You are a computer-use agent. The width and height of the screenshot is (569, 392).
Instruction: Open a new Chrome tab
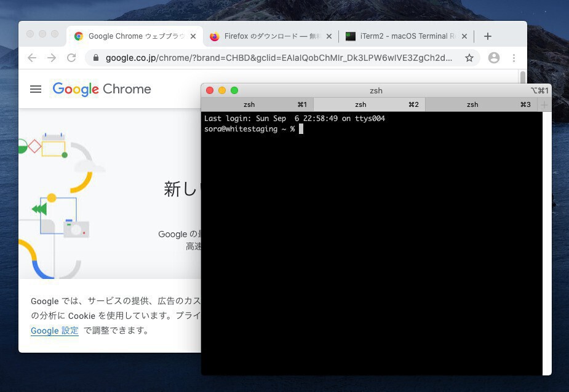[488, 36]
